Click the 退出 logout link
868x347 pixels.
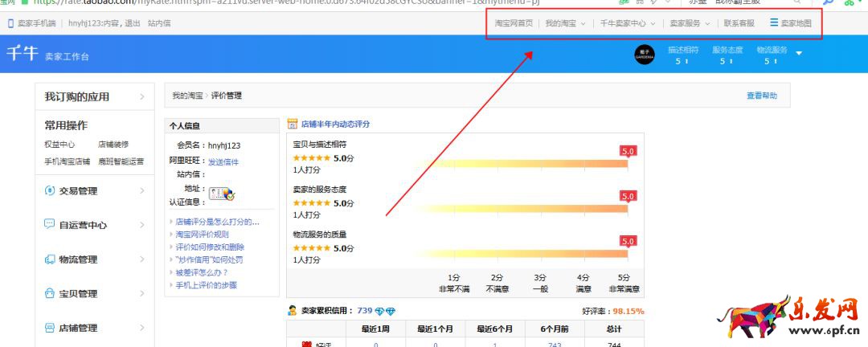pos(133,23)
